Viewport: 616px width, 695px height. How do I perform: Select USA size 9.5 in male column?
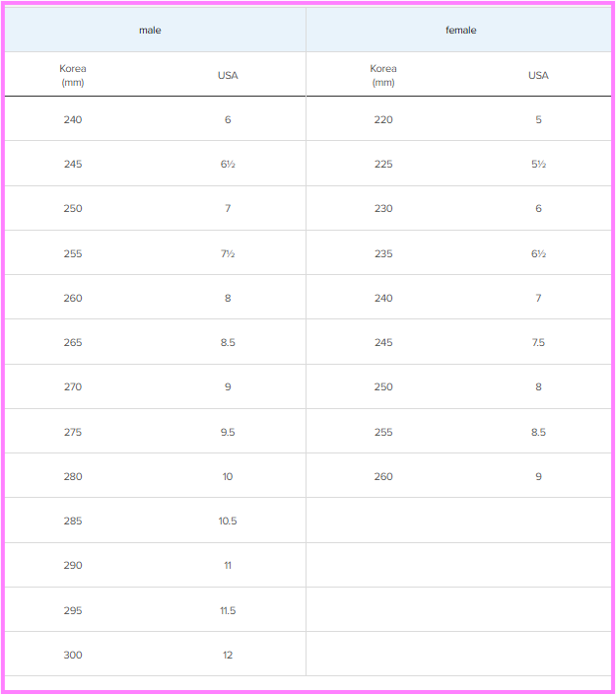pyautogui.click(x=228, y=432)
